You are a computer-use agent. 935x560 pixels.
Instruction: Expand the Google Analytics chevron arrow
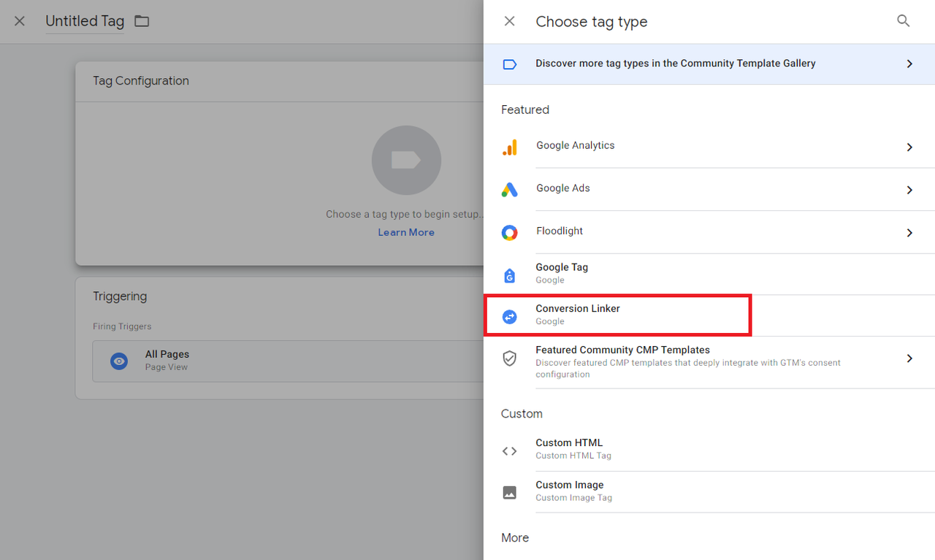click(x=909, y=147)
